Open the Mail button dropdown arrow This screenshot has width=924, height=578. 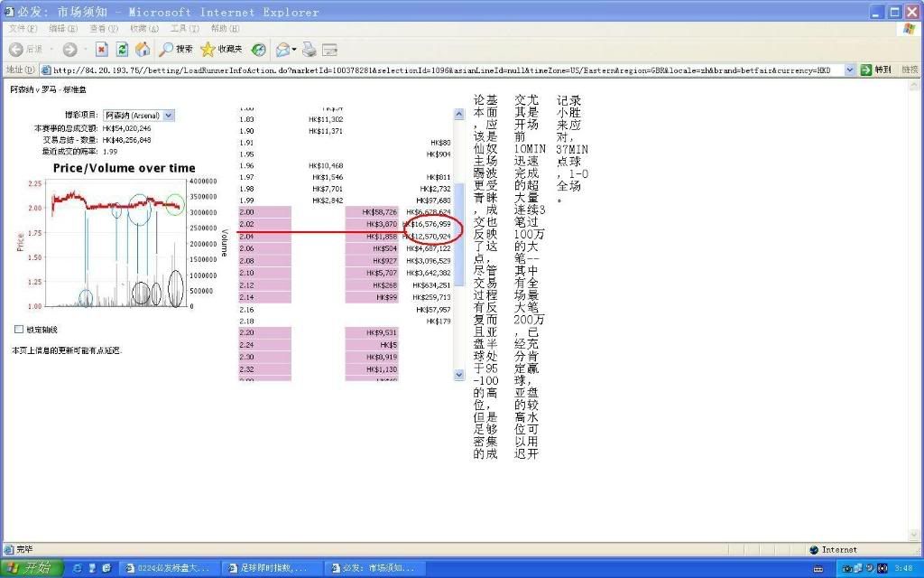click(x=294, y=49)
